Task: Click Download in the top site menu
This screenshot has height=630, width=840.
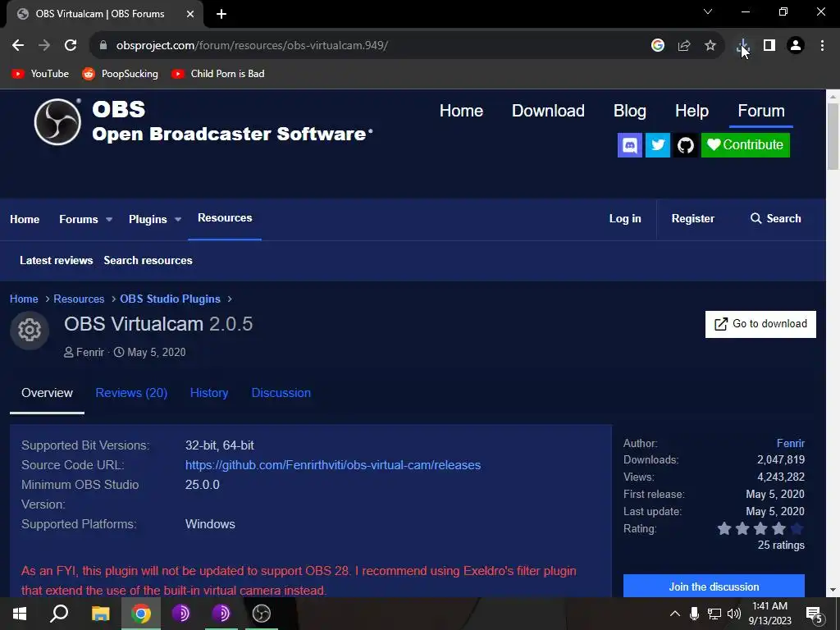Action: 548,111
